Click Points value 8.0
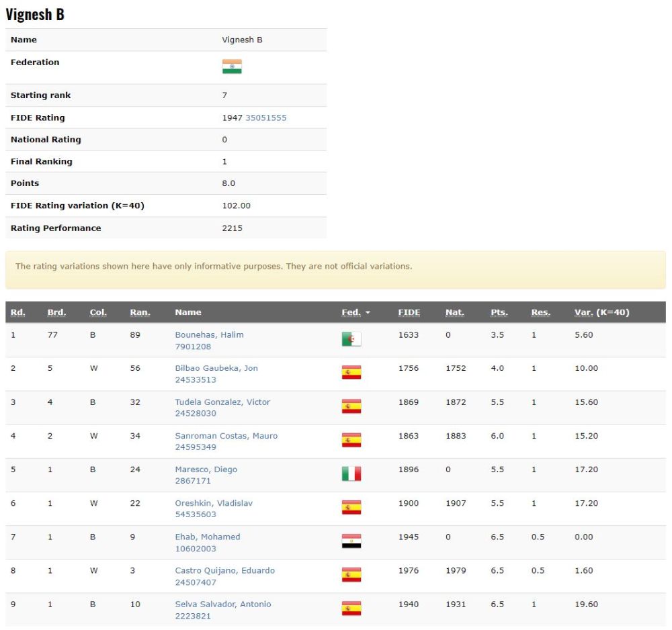Screen dimensions: 672x630 [228, 183]
